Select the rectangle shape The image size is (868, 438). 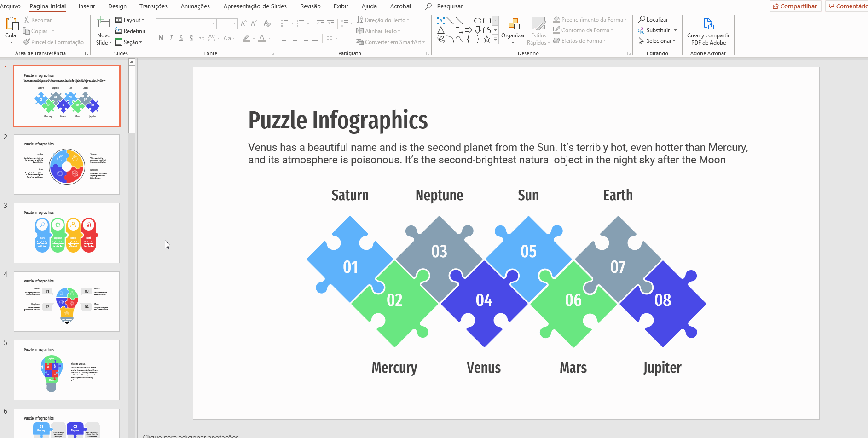(x=469, y=21)
